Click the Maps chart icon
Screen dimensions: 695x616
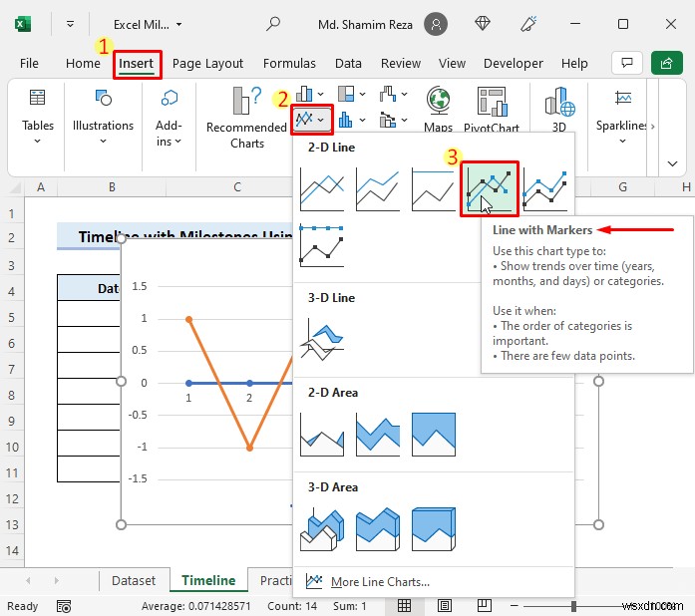tap(438, 109)
